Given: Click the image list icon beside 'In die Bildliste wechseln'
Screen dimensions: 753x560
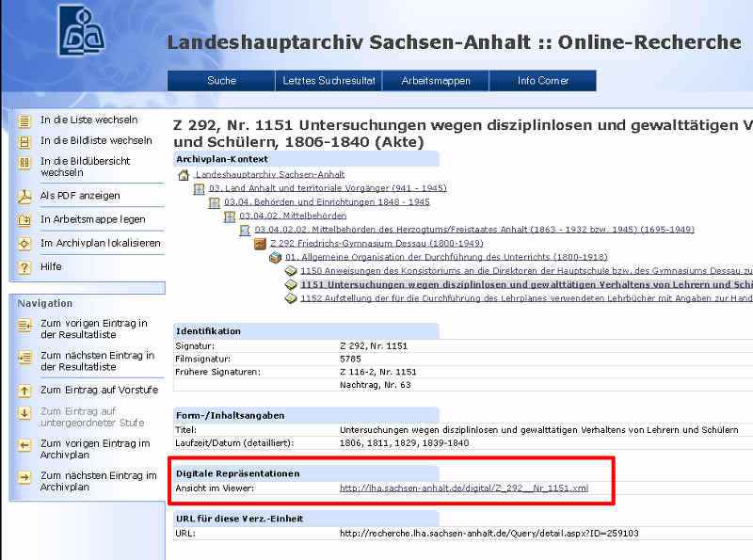Looking at the screenshot, I should coord(24,142).
